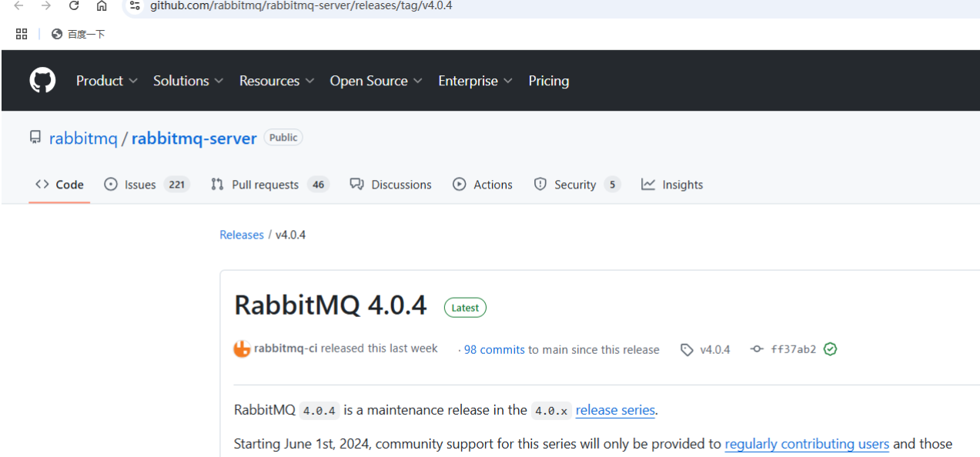Click the browser back arrow

[18, 5]
